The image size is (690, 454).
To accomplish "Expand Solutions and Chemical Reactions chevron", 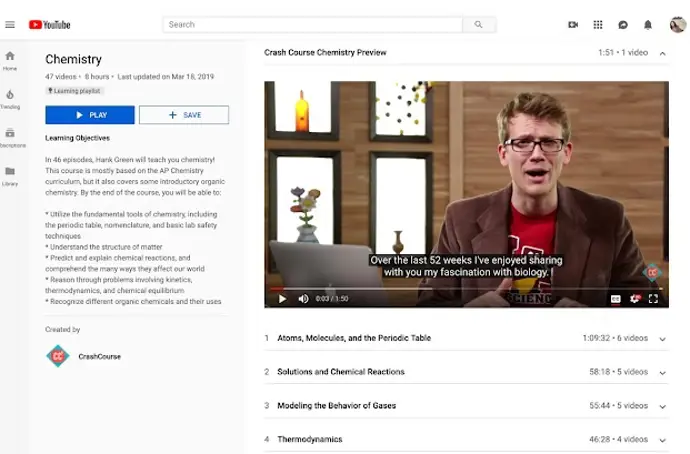I will pos(662,373).
